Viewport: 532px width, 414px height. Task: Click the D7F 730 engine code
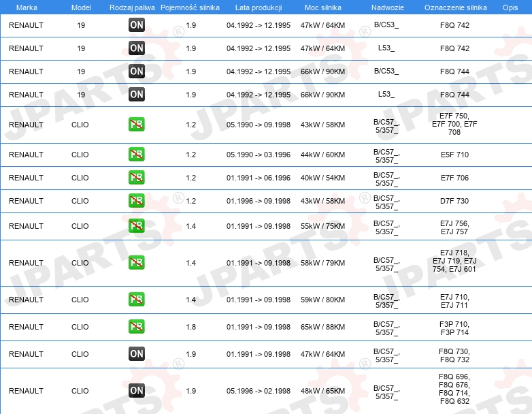[454, 201]
